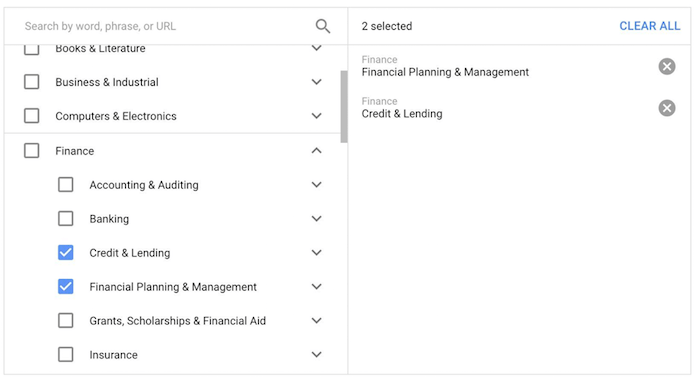Remove Financial Planning & Management from selected
Screen dimensions: 700x380
tap(667, 67)
